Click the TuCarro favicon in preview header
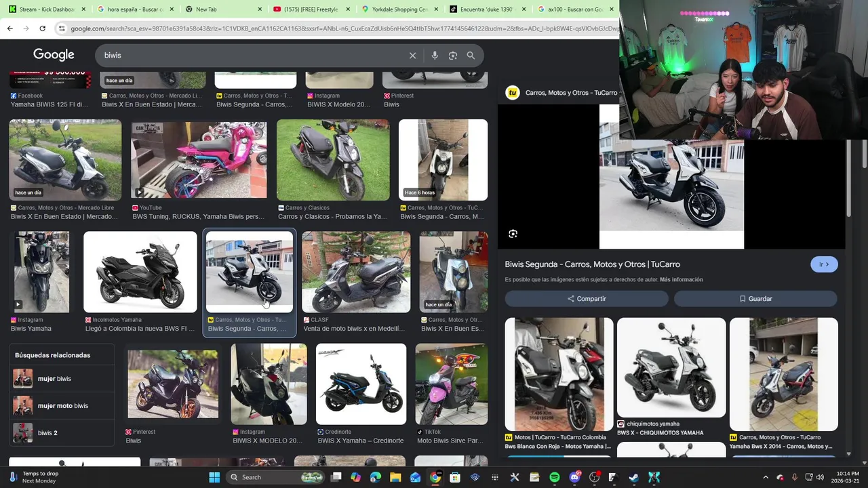The height and width of the screenshot is (488, 868). tap(513, 93)
